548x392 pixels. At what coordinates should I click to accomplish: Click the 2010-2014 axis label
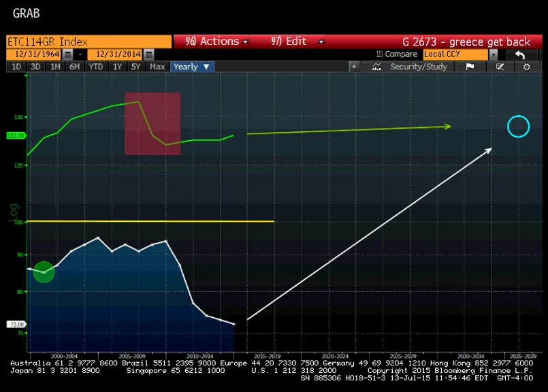[199, 356]
